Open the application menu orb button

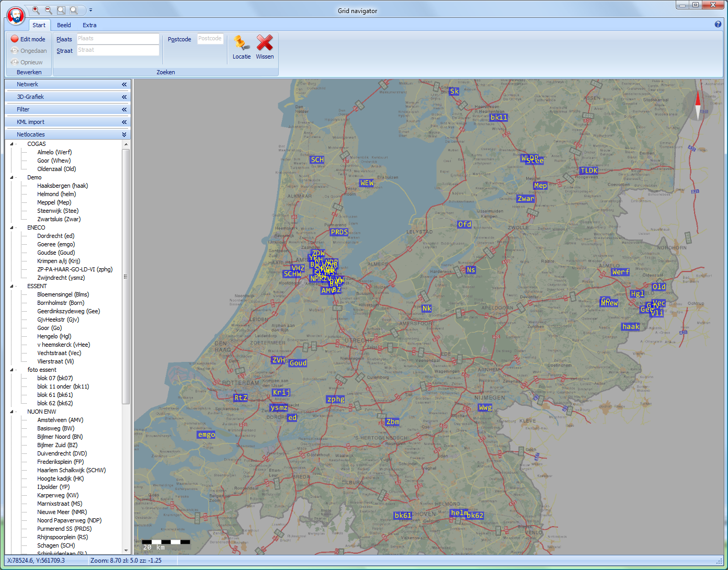coord(16,16)
